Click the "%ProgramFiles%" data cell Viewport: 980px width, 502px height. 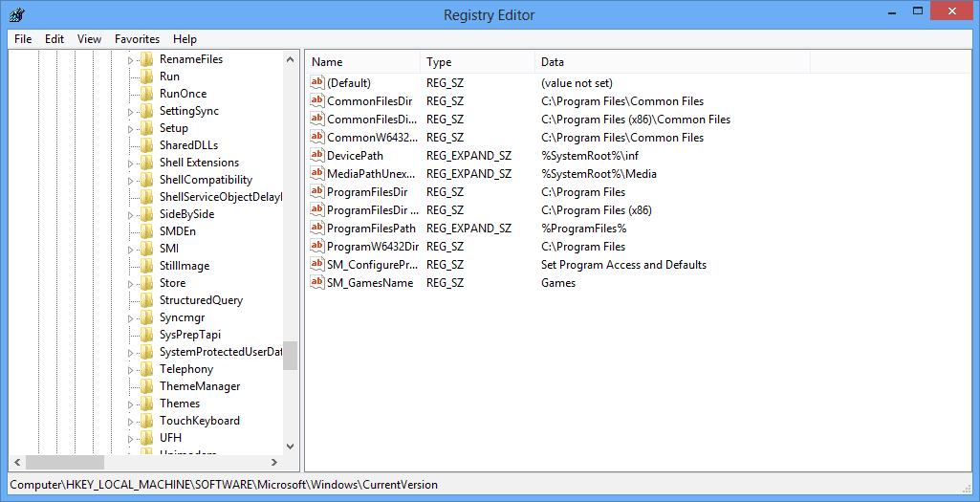584,228
